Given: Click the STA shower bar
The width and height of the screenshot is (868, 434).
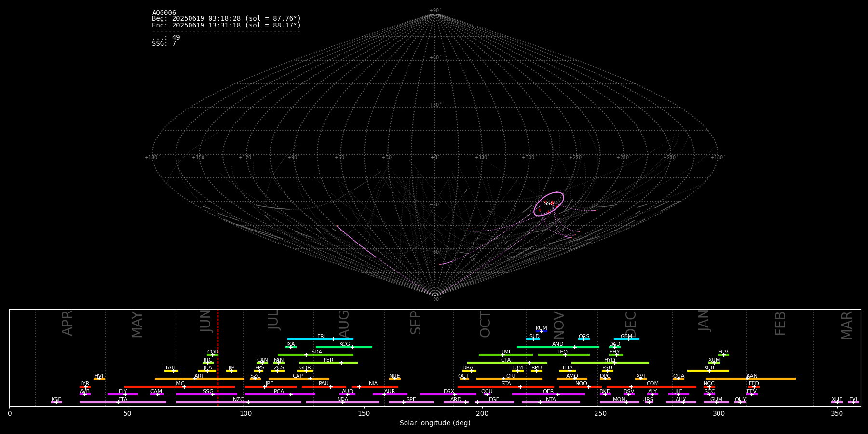Looking at the screenshot, I should point(506,387).
